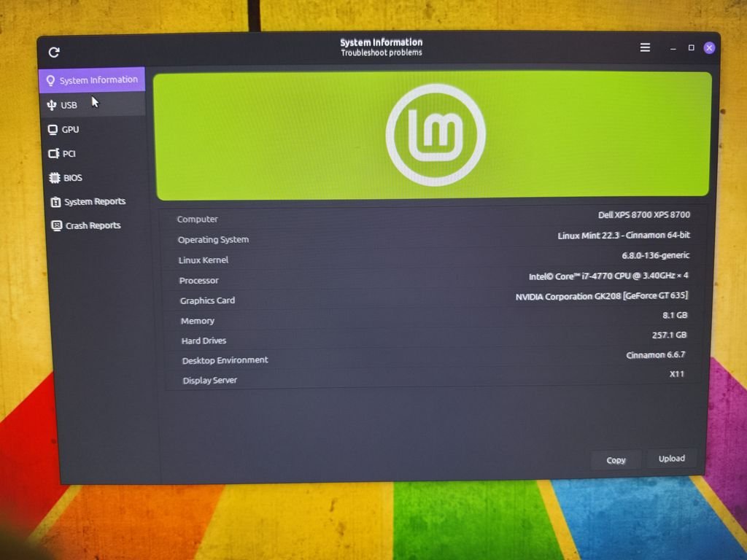The height and width of the screenshot is (560, 747).
Task: Open the System Reports page
Action: (97, 201)
